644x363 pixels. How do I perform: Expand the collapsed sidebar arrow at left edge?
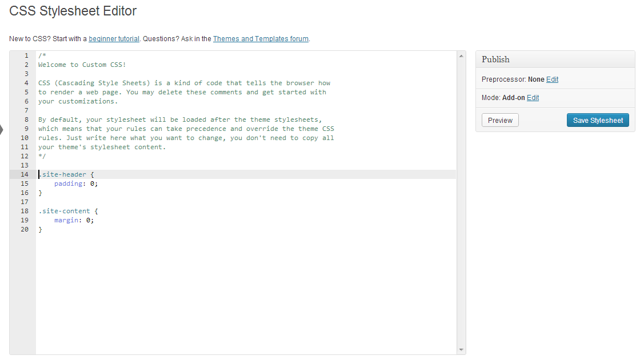coord(2,130)
